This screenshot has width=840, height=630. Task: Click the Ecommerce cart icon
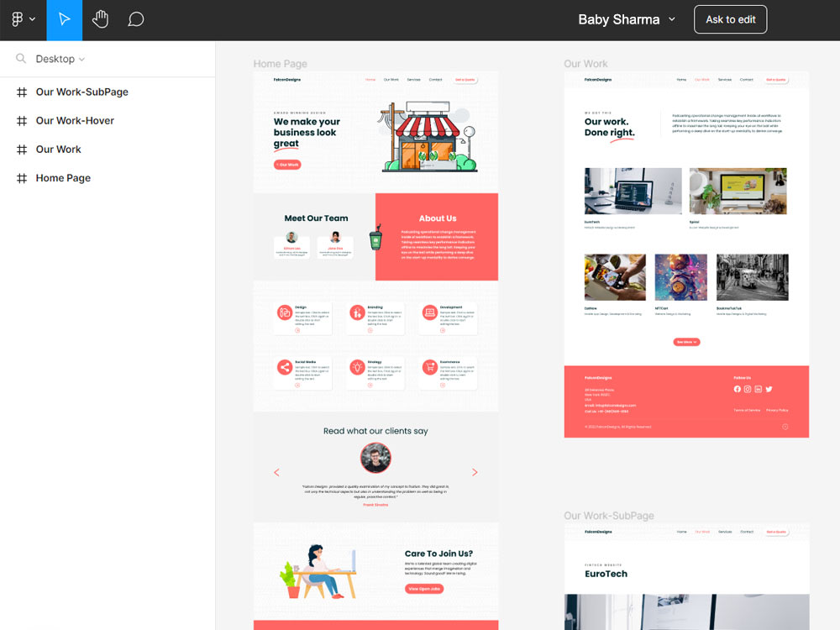pos(429,367)
